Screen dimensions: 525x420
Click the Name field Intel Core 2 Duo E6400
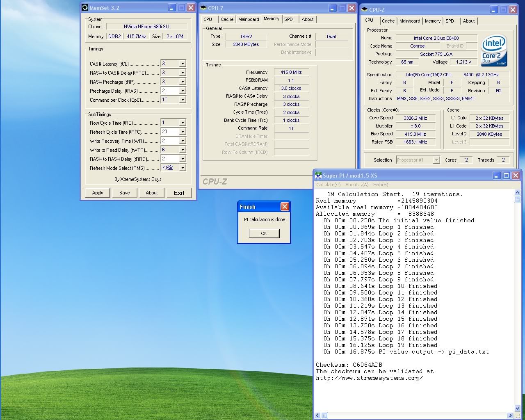pyautogui.click(x=436, y=38)
